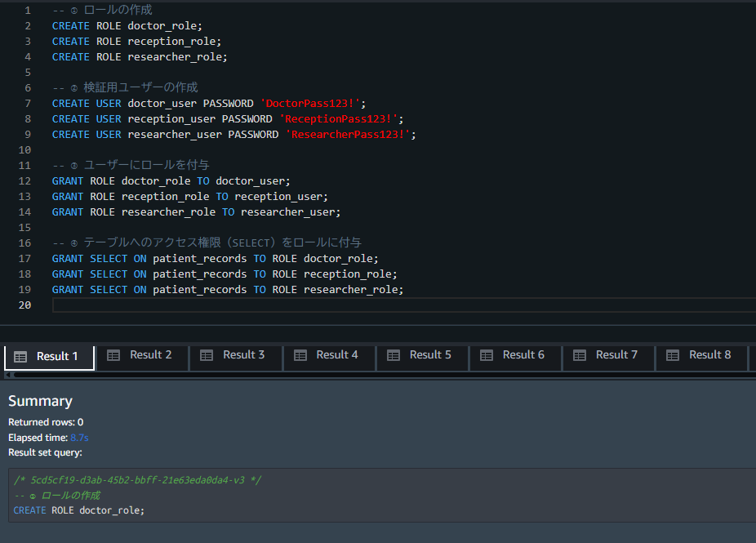Click line number 5 in the gutter
756x543 pixels.
click(28, 73)
